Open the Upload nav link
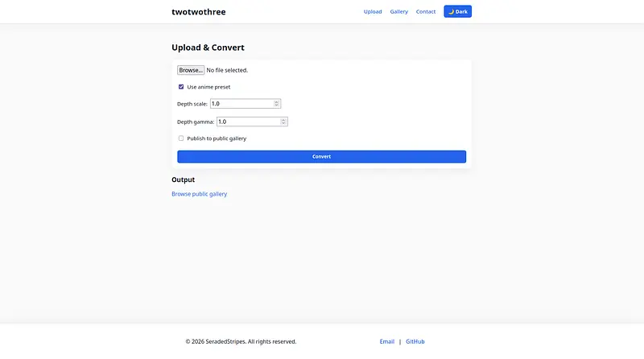Screen dimensions: 644x359 [373, 12]
